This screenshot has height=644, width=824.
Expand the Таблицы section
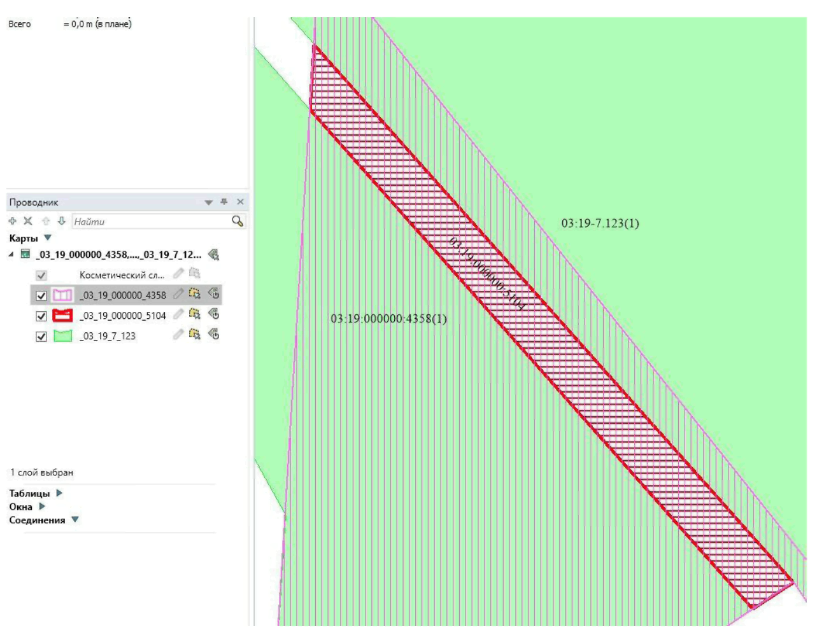pos(59,493)
